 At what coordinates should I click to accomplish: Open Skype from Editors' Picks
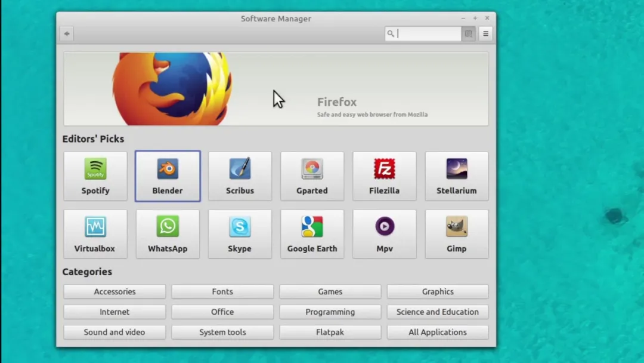pos(240,234)
